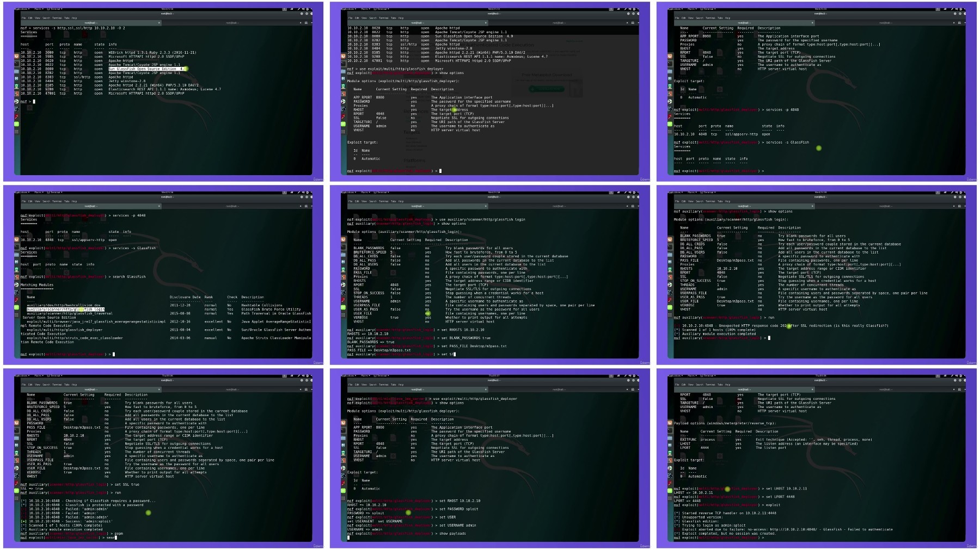980x550 pixels.
Task: Open the frame showing Success: 'admin:sploit' output
Action: coord(163,458)
